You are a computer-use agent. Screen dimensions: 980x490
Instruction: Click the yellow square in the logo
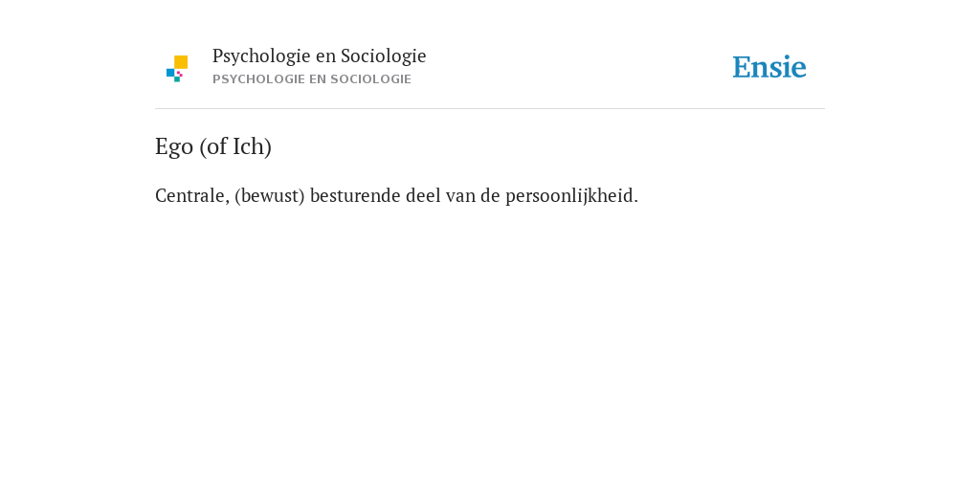coord(181,62)
